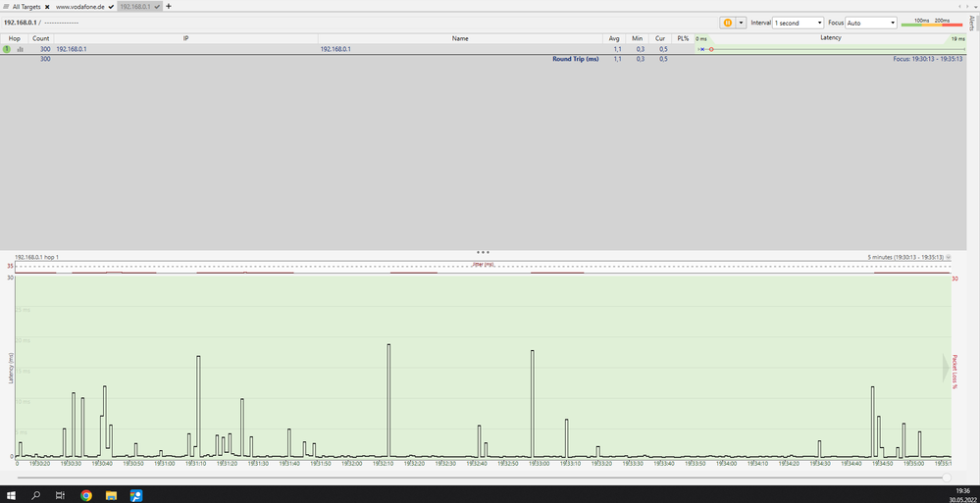Open the tab list dropdown arrow
The height and width of the screenshot is (503, 980).
click(974, 6)
